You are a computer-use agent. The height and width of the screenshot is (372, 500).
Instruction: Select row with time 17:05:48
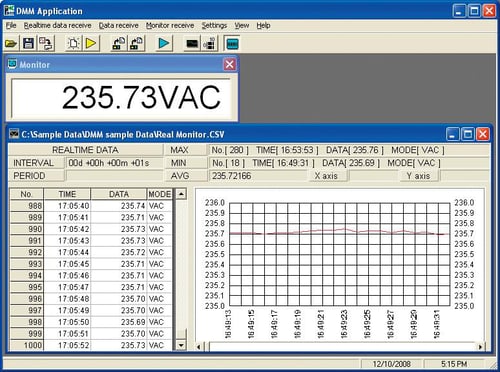(x=91, y=299)
